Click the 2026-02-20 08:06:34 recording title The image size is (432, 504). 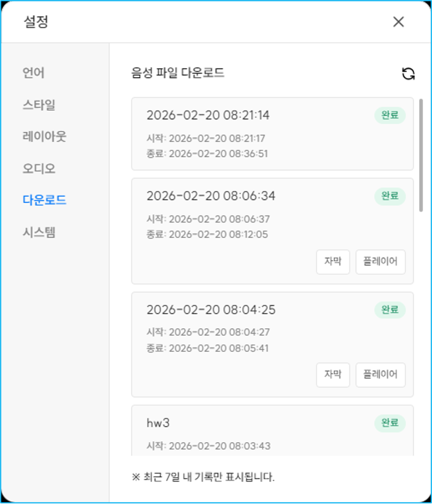point(211,196)
